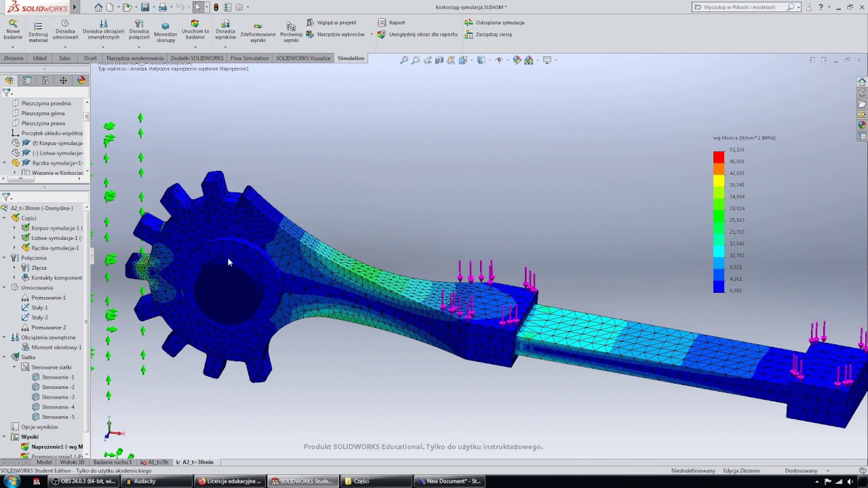
Task: Expand the Korpus-symulacja-1 part node
Action: pyautogui.click(x=14, y=228)
